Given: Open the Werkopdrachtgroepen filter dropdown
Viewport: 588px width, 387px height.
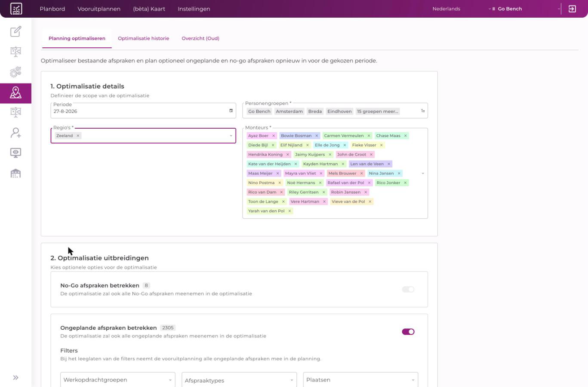Looking at the screenshot, I should pos(118,380).
